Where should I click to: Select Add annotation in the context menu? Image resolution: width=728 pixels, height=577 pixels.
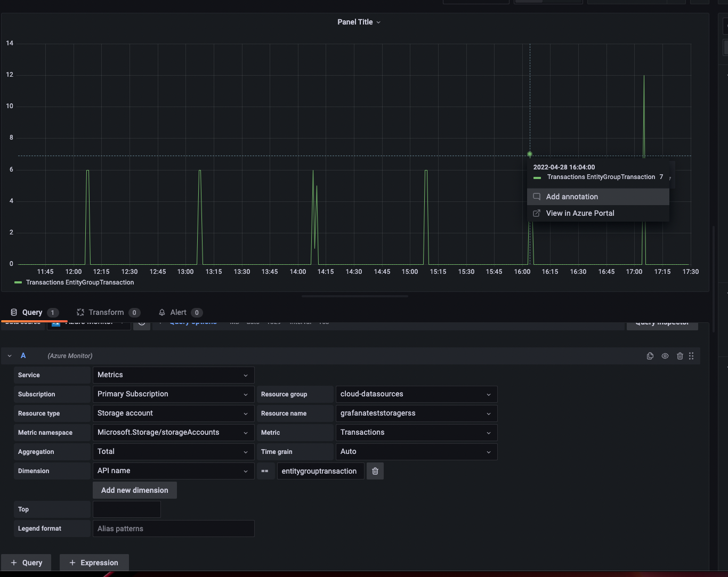[x=572, y=197]
